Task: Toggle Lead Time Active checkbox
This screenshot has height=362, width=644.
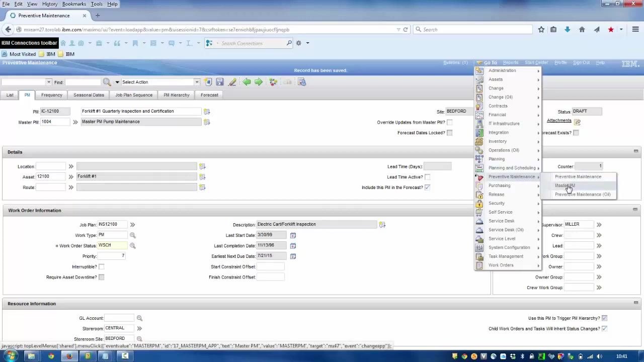Action: coord(428,177)
